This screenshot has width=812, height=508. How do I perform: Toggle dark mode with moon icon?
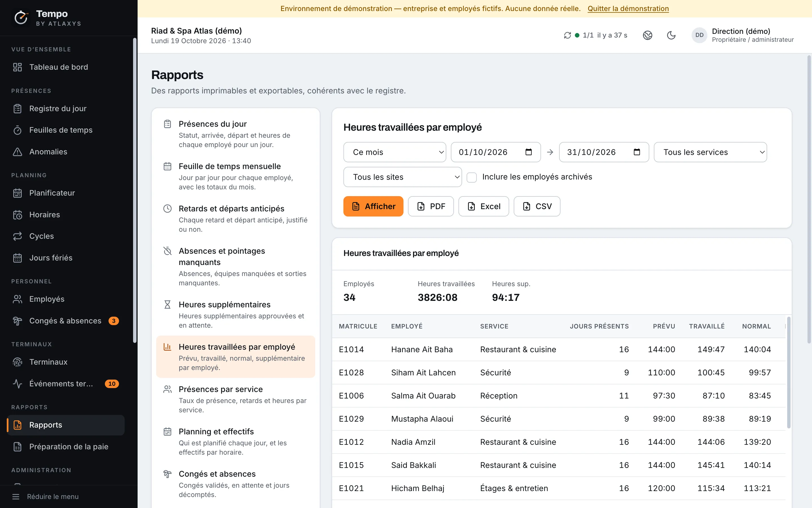tap(671, 35)
